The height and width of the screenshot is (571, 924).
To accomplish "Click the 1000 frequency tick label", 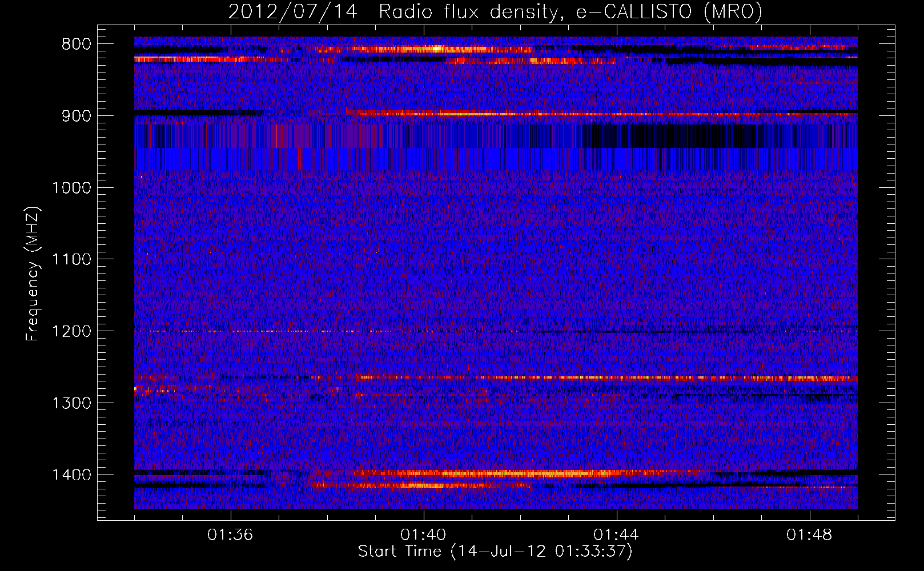I will [x=71, y=188].
